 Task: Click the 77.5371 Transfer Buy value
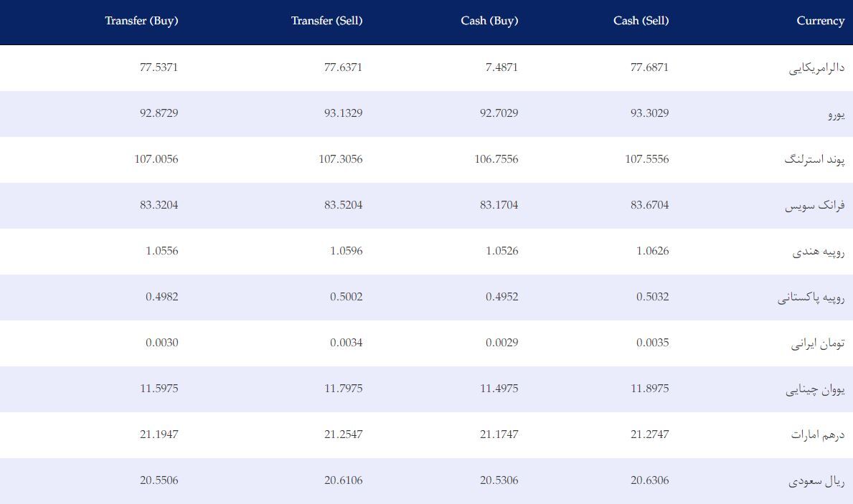coord(159,67)
